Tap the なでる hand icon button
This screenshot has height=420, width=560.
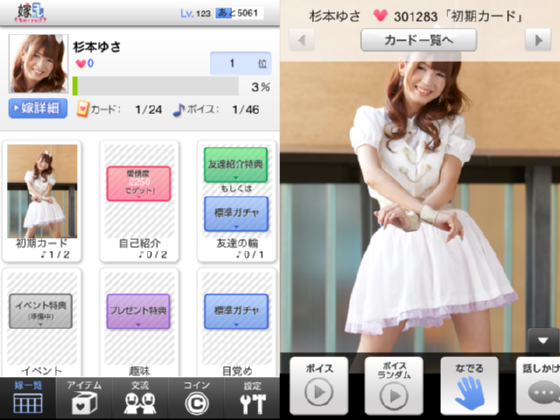pos(469,385)
